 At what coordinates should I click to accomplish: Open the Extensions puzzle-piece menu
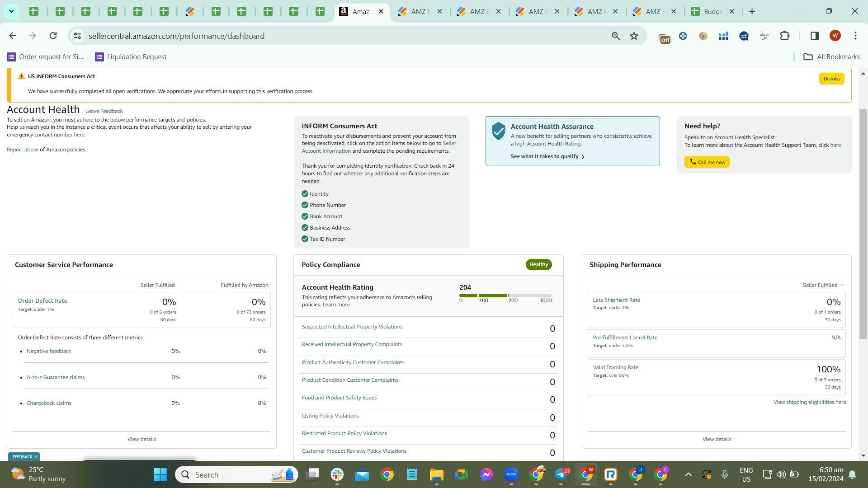[785, 36]
